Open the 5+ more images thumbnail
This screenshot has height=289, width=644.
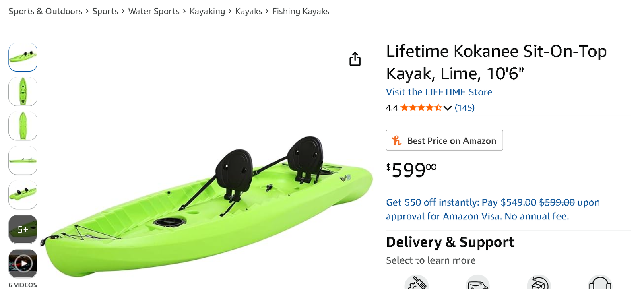[x=23, y=229]
